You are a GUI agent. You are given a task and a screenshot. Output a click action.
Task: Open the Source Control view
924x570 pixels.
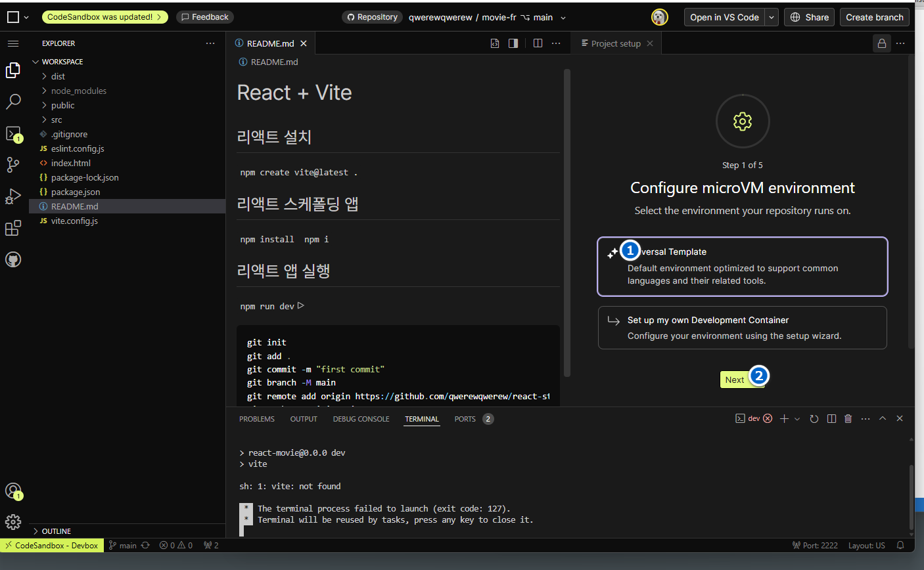(13, 164)
